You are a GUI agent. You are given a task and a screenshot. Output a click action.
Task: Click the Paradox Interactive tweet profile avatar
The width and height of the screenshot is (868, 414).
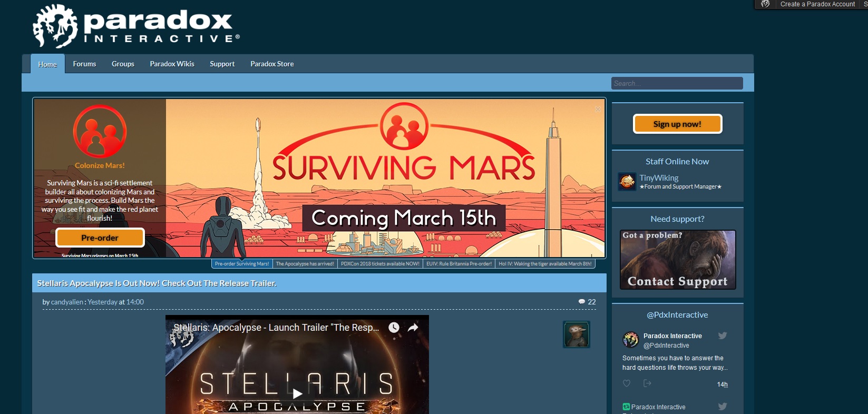point(631,340)
